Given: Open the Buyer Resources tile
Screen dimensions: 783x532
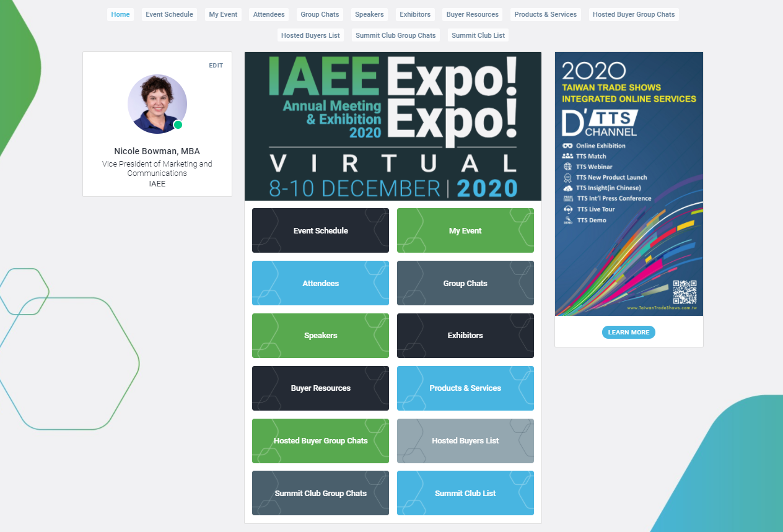Looking at the screenshot, I should pos(320,388).
